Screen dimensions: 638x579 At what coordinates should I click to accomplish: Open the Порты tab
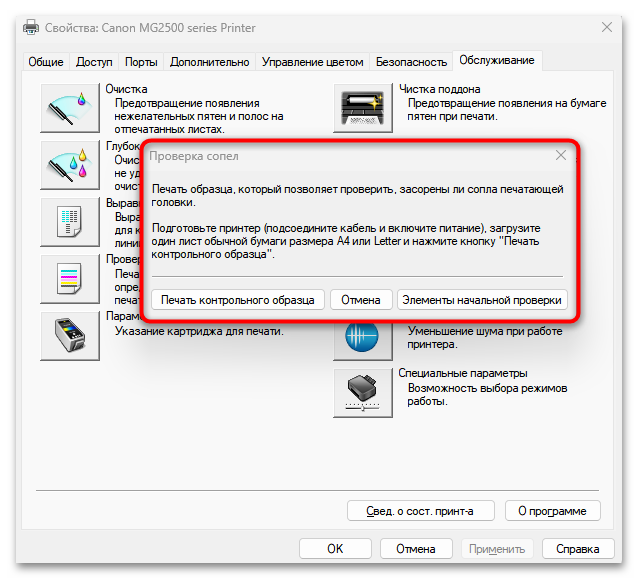pyautogui.click(x=141, y=62)
